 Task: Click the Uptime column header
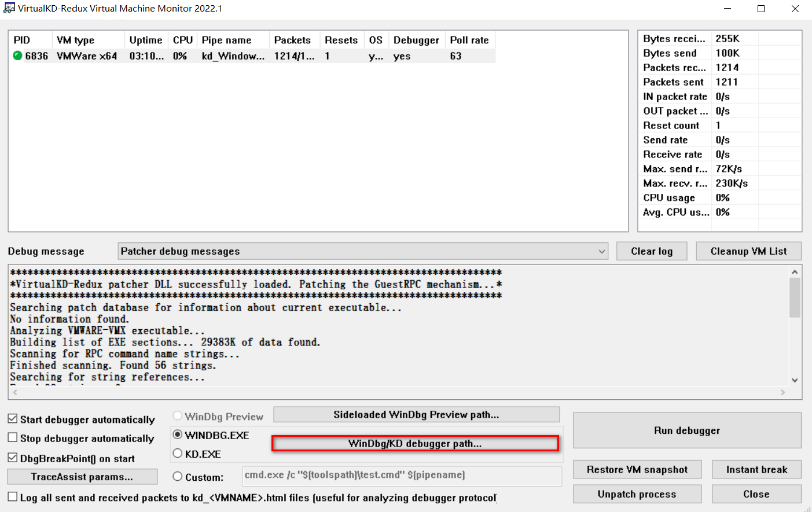pyautogui.click(x=146, y=40)
